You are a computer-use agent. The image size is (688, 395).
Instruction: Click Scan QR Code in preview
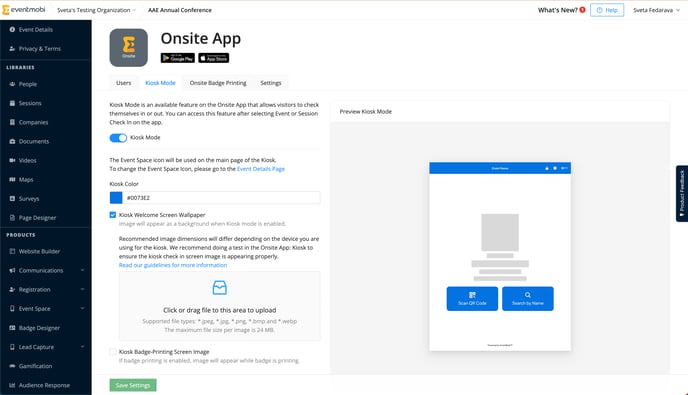coord(472,298)
